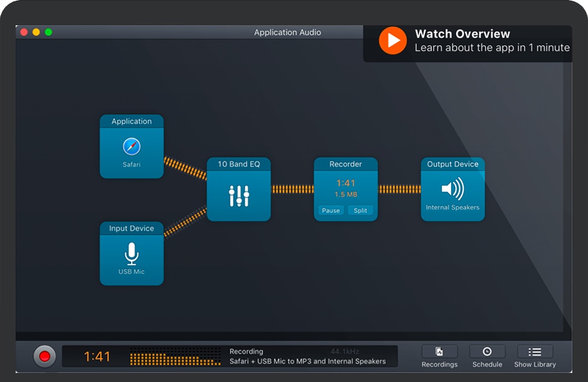Screen dimensions: 588x382
Task: Open the Recordings panel icon
Action: (x=439, y=352)
